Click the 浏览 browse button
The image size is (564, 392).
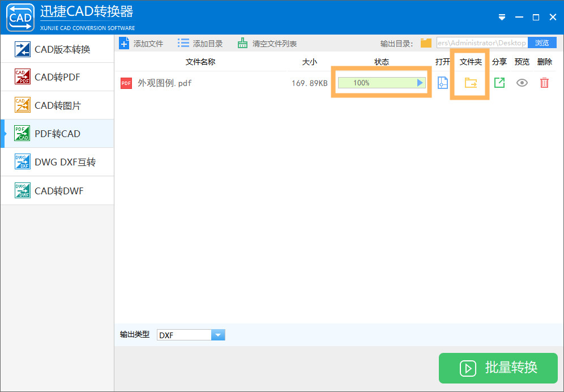(542, 43)
